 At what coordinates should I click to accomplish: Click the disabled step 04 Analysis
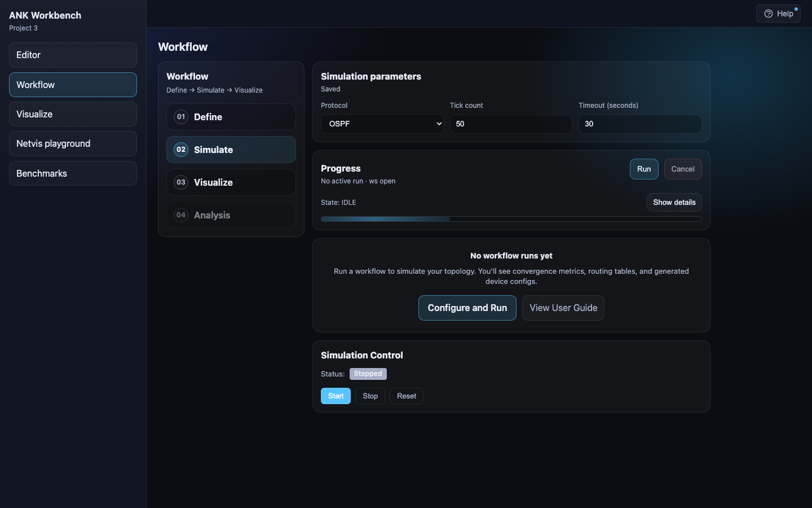(231, 215)
